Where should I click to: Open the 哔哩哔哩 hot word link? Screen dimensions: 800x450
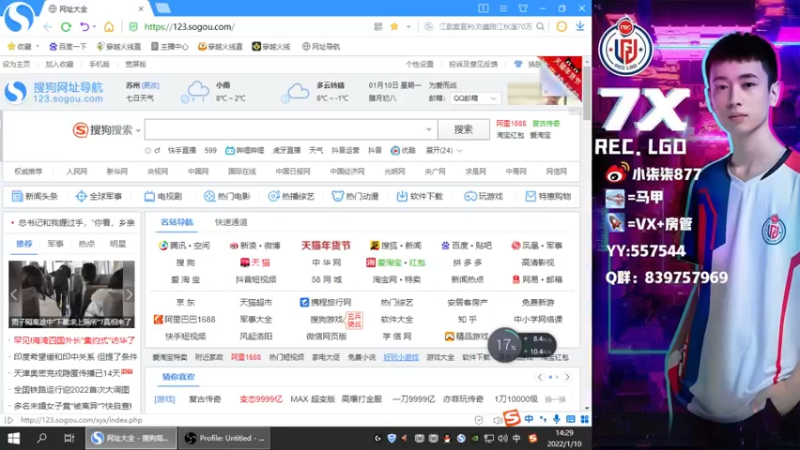(244, 151)
